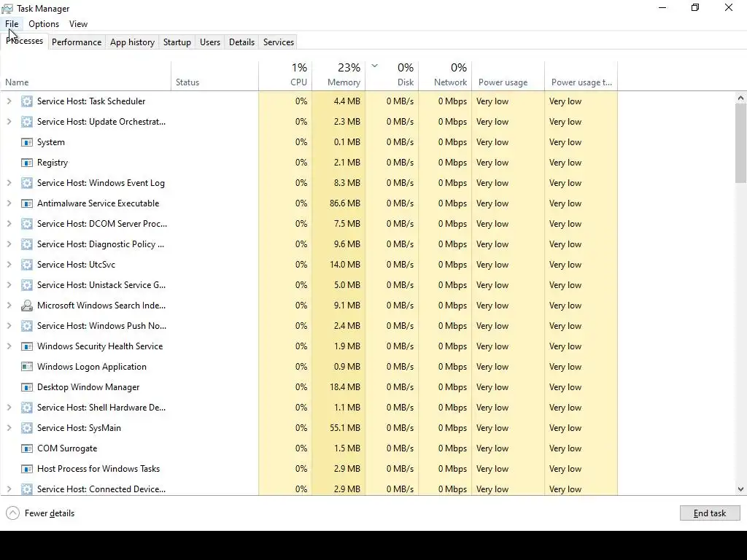Image resolution: width=747 pixels, height=560 pixels.
Task: Expand the Service Host: Task Scheduler row
Action: coord(9,101)
